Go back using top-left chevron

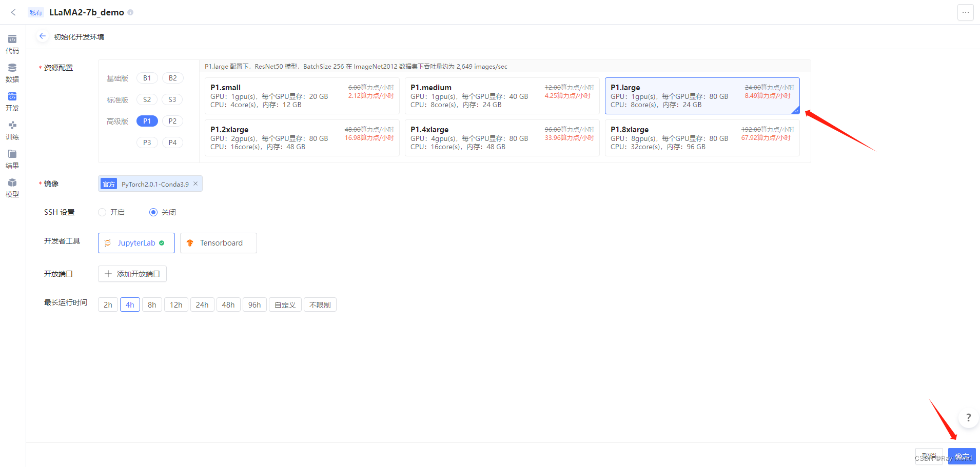click(x=13, y=12)
